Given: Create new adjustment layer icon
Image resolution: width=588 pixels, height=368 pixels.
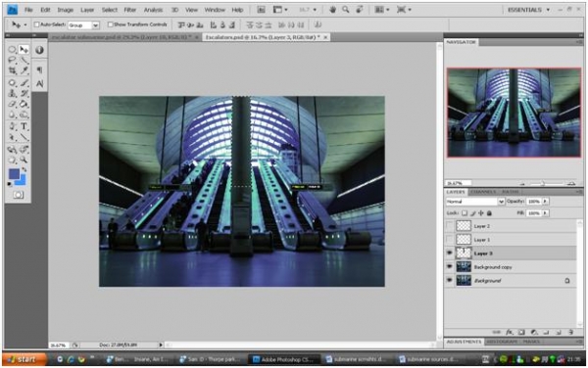Looking at the screenshot, I should 534,332.
